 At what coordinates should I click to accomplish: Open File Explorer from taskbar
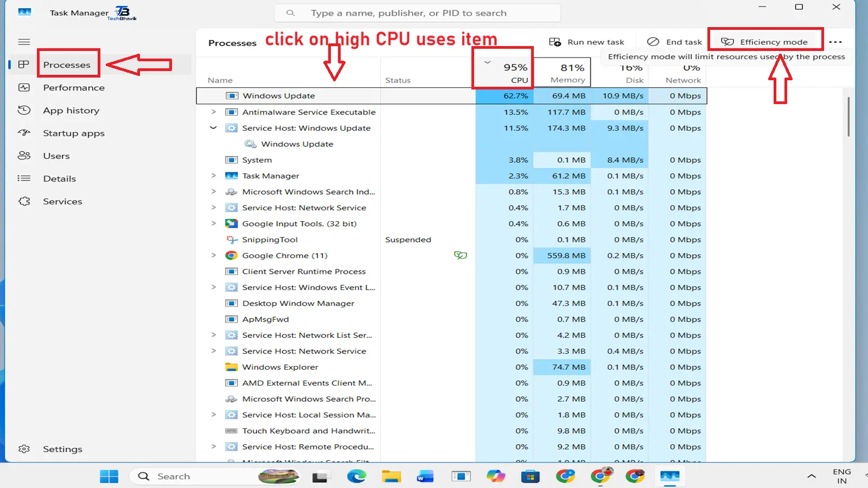point(391,476)
